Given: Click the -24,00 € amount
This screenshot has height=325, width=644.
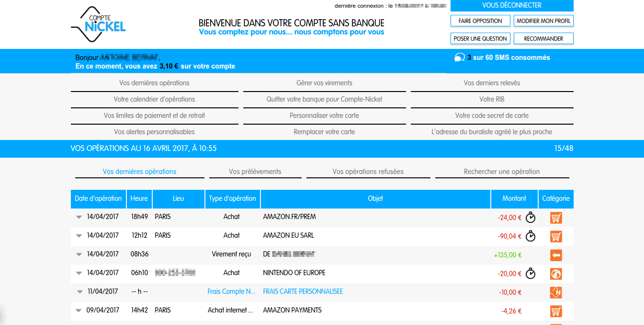Looking at the screenshot, I should (x=510, y=218).
